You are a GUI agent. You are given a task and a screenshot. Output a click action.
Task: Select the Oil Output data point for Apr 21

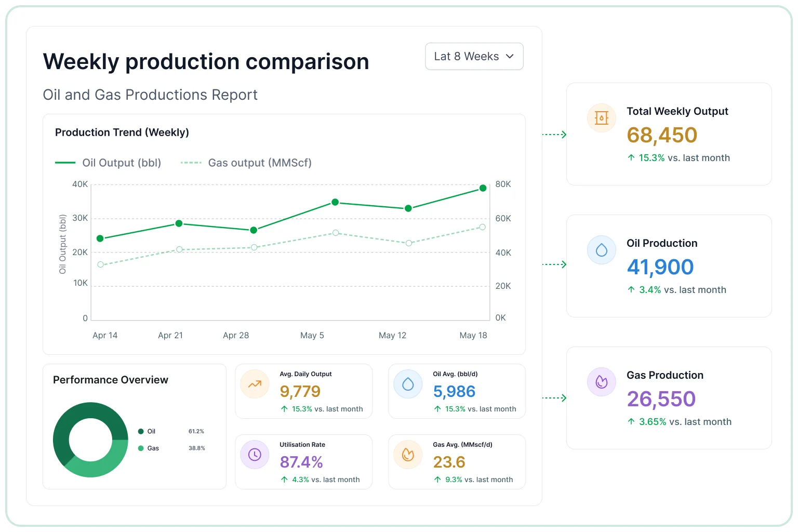179,223
